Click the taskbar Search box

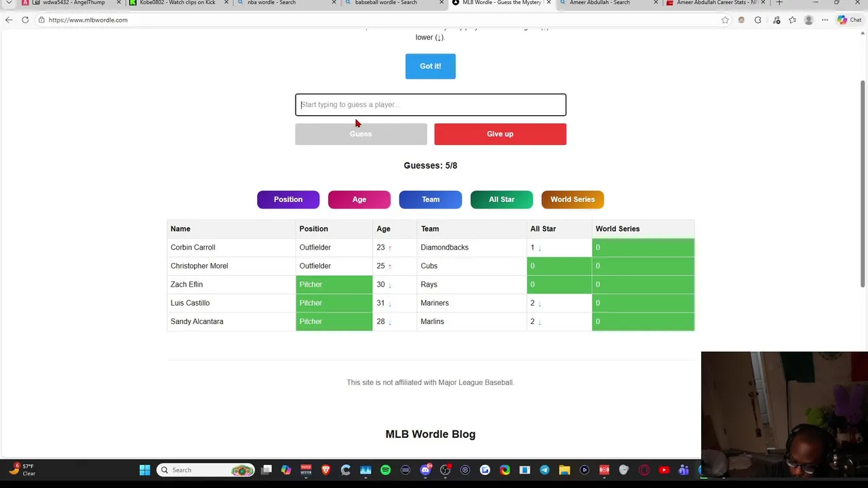(x=206, y=470)
